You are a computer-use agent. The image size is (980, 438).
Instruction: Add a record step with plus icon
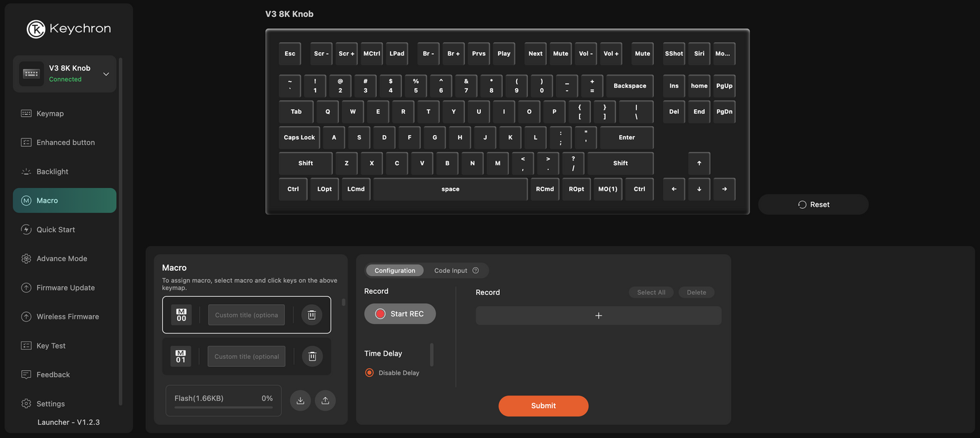click(598, 315)
